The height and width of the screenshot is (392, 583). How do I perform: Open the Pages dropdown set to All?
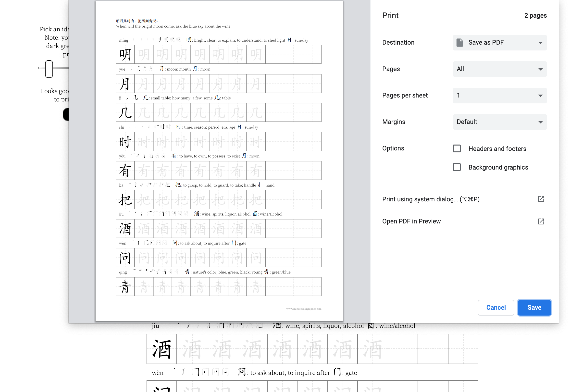pyautogui.click(x=499, y=69)
